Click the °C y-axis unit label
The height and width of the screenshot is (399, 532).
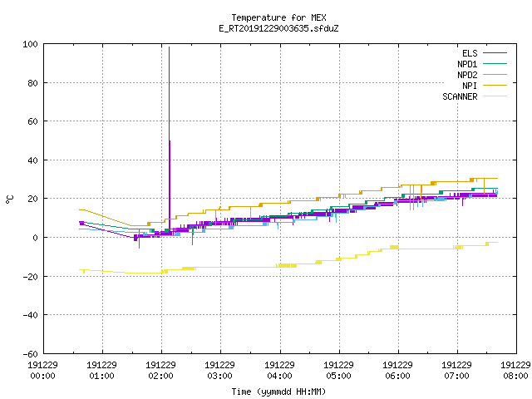click(x=10, y=199)
